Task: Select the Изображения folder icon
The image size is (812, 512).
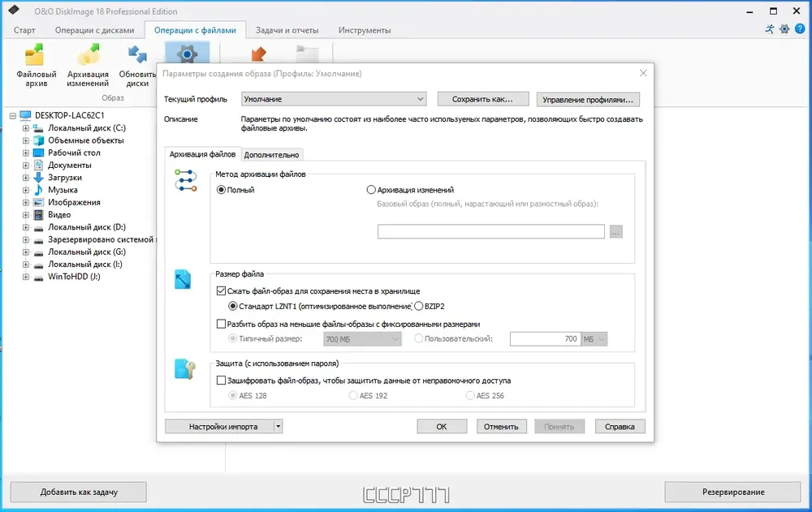Action: pos(38,202)
